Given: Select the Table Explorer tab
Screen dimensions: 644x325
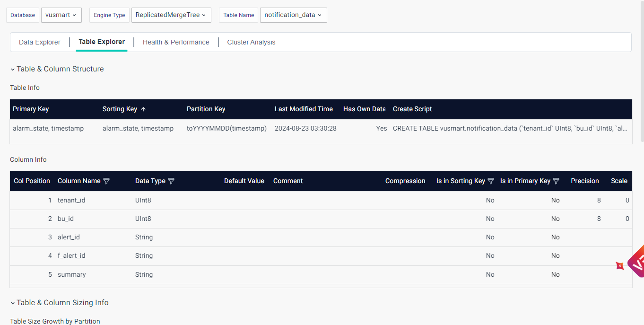Looking at the screenshot, I should click(102, 42).
